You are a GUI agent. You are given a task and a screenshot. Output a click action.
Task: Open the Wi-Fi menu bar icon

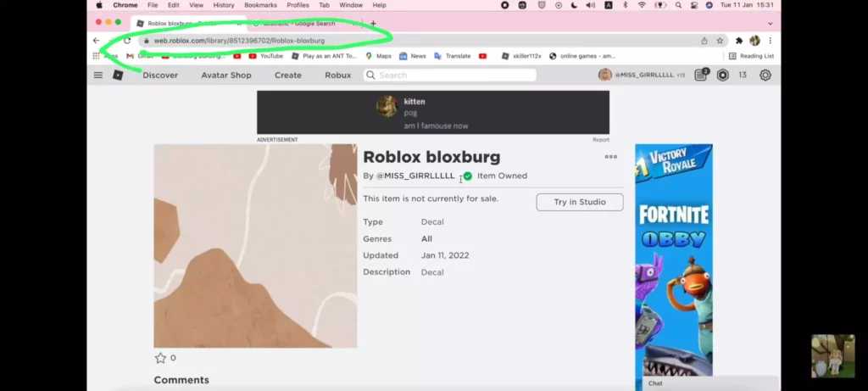pos(642,5)
